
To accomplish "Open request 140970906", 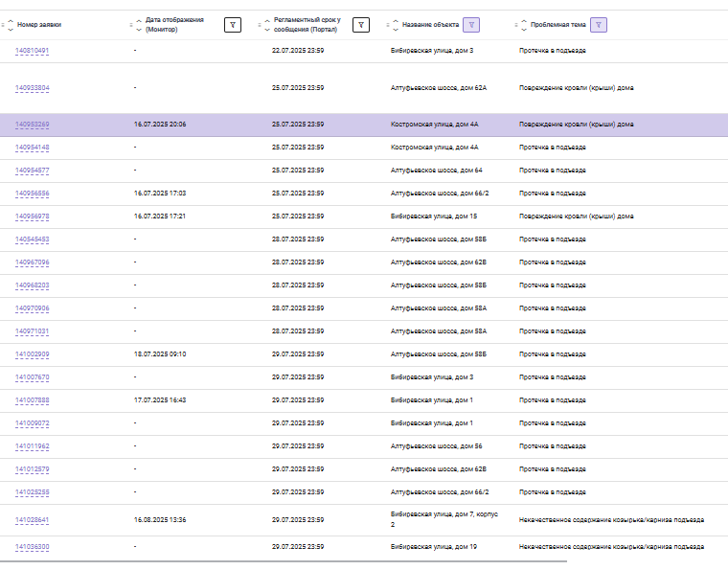I will coord(32,308).
